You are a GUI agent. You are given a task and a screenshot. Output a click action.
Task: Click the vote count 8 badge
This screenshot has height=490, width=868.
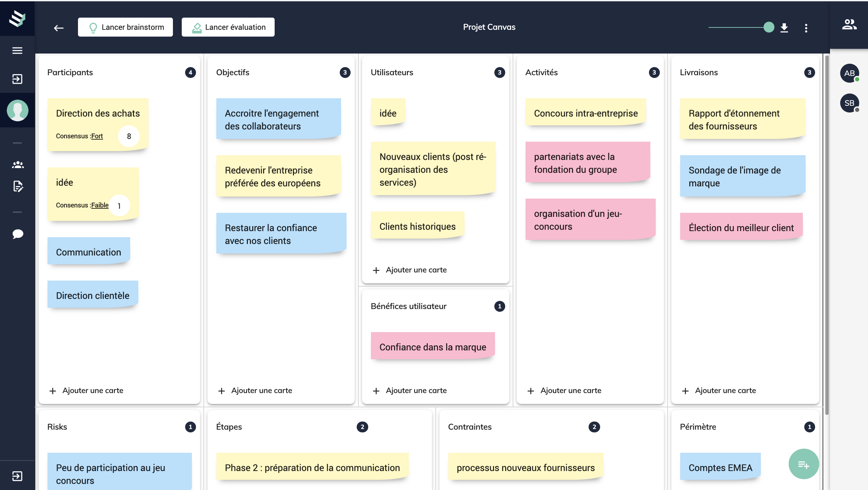click(x=129, y=136)
